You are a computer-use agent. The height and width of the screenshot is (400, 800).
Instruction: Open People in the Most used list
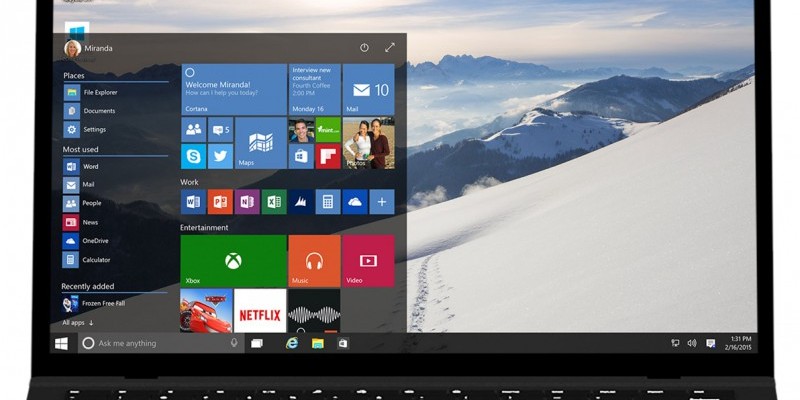tap(83, 203)
